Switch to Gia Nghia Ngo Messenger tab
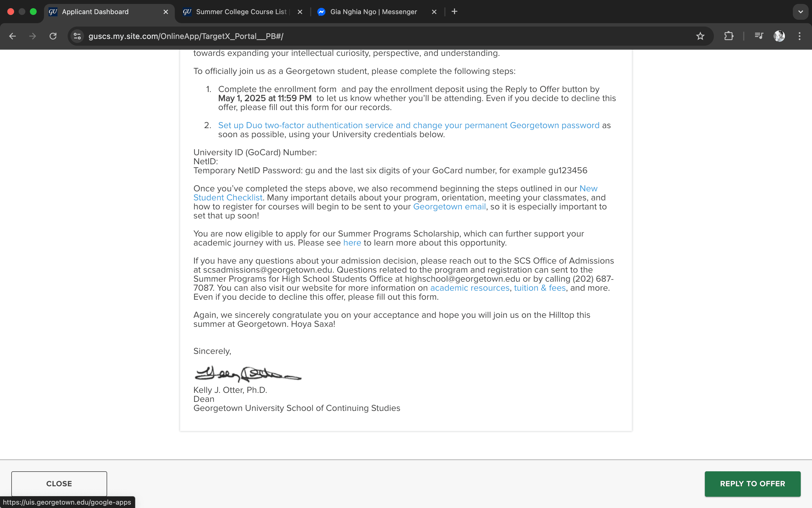The height and width of the screenshot is (508, 812). (378, 12)
